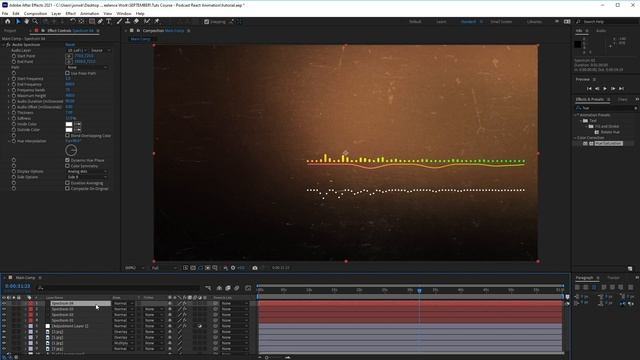Click the Main Comp breadcrumb in viewer

click(140, 39)
